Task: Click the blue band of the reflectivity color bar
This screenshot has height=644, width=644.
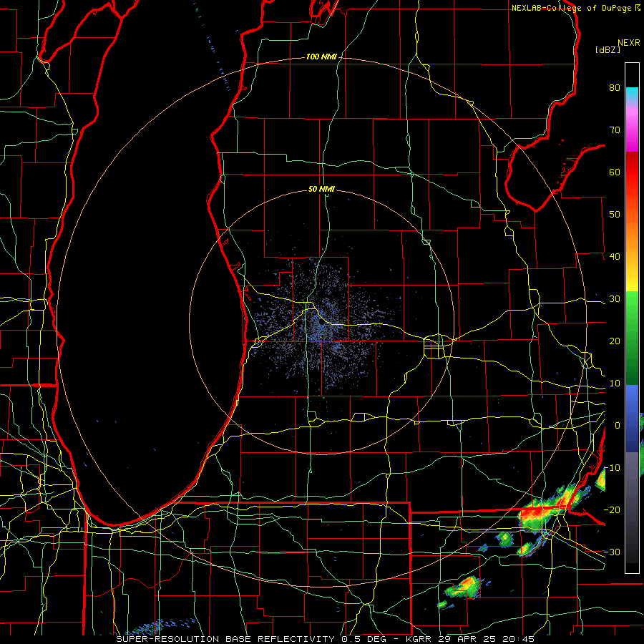Action: click(632, 418)
